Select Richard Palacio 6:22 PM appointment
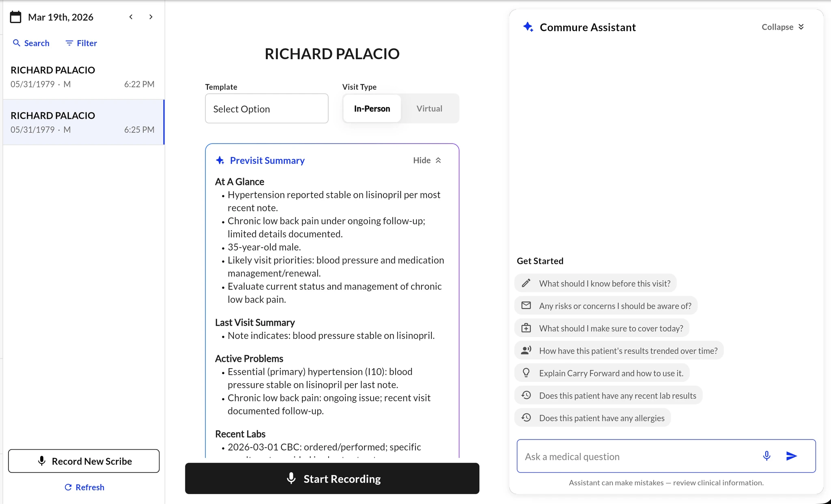The width and height of the screenshot is (831, 504). tap(83, 77)
